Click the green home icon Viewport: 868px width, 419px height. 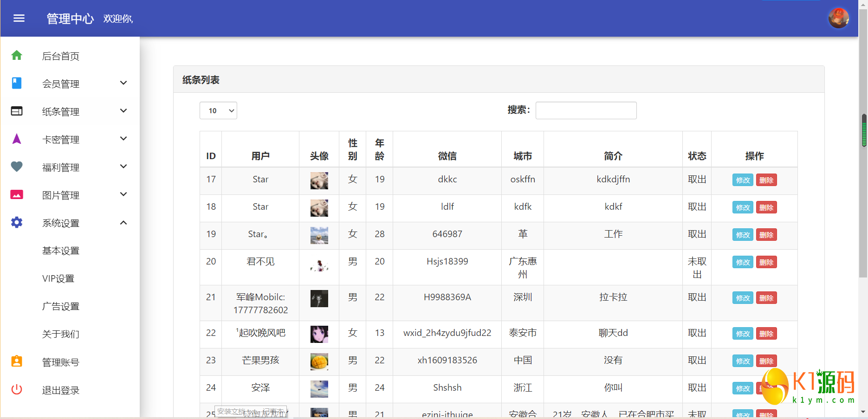click(17, 56)
